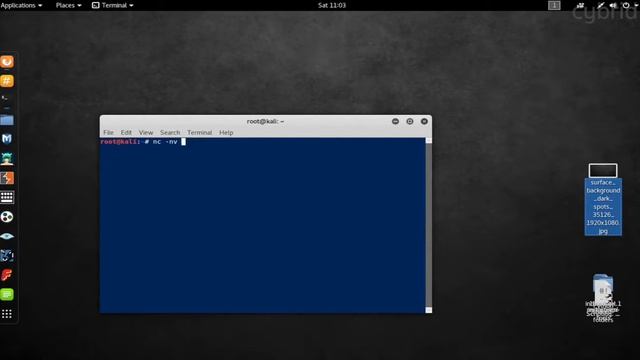Open the red F icon in the dock
640x360 pixels.
tap(7, 275)
